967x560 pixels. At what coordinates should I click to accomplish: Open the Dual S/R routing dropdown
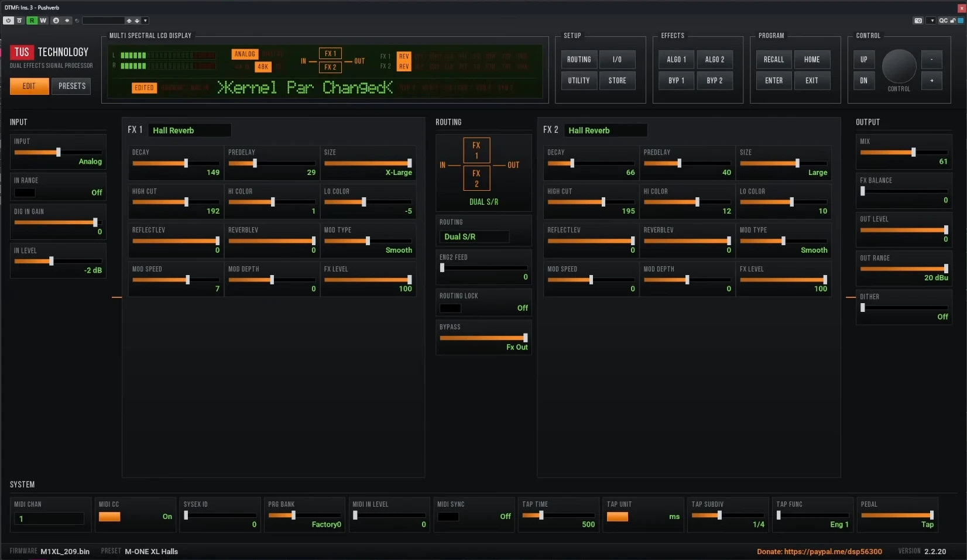point(474,236)
